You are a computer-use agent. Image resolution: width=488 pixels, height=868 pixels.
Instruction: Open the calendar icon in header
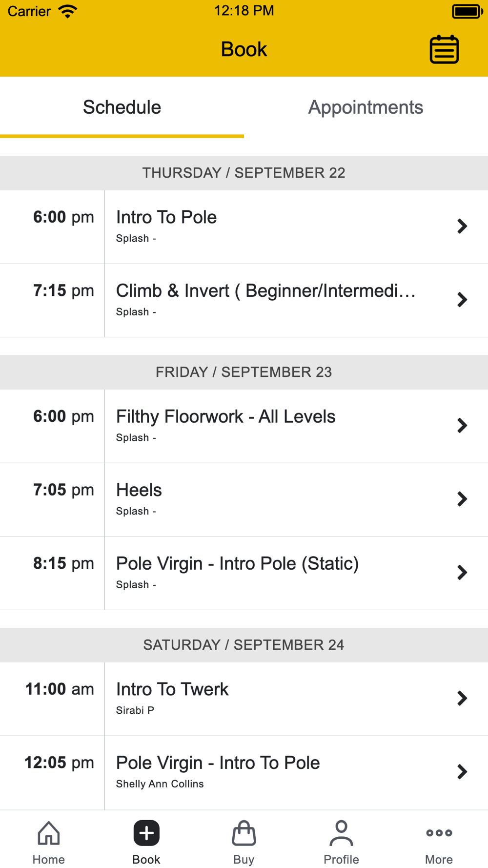point(444,49)
